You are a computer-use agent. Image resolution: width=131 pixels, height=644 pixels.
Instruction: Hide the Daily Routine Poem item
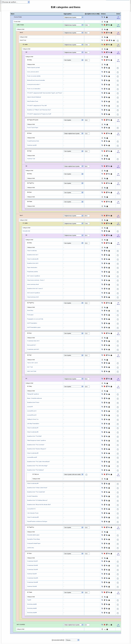click(107, 101)
